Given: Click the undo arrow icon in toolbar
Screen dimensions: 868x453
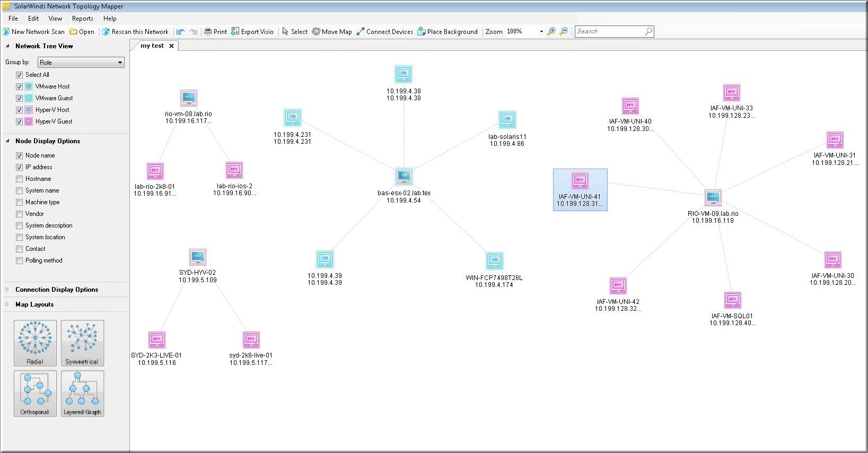Looking at the screenshot, I should [x=181, y=32].
